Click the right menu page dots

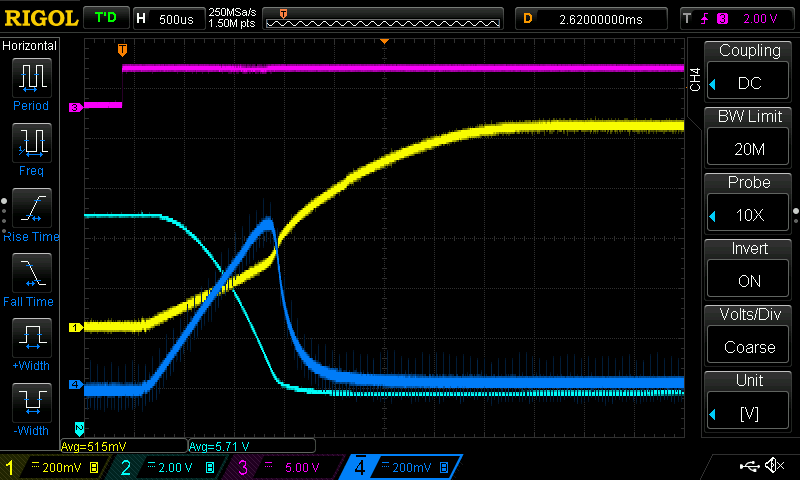(x=796, y=216)
